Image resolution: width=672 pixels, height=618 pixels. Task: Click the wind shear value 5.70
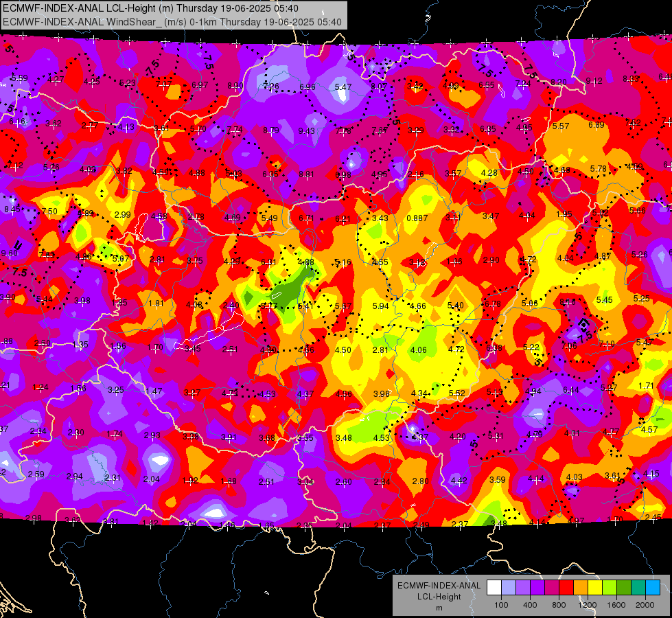coord(198,128)
